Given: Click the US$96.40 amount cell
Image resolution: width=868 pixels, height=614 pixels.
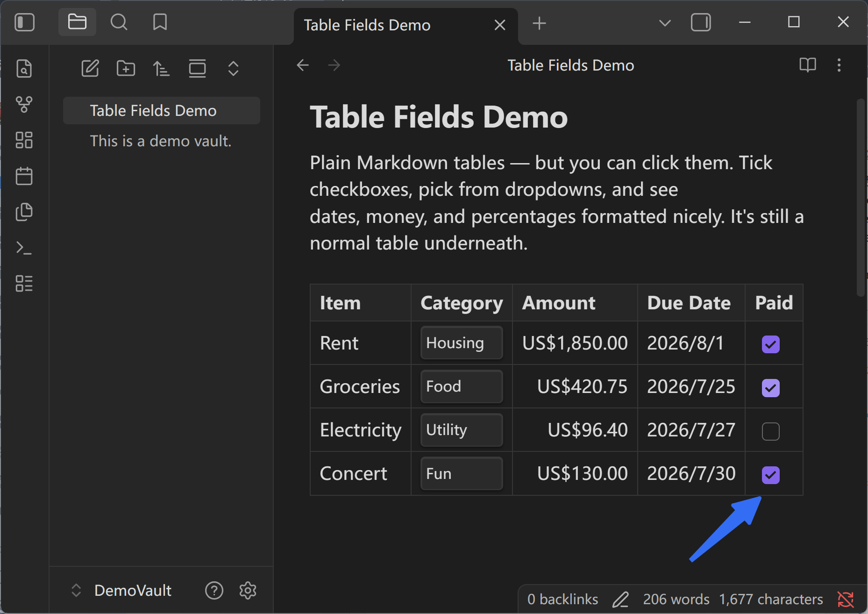Looking at the screenshot, I should 575,430.
